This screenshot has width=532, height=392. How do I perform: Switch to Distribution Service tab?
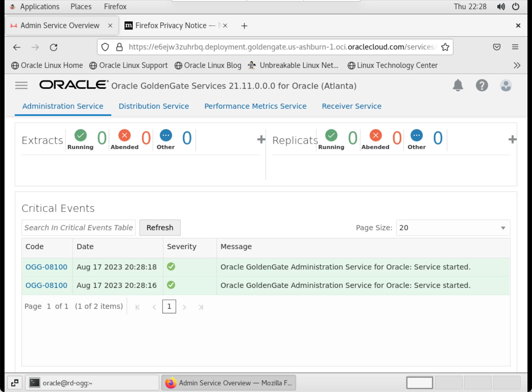(x=154, y=106)
